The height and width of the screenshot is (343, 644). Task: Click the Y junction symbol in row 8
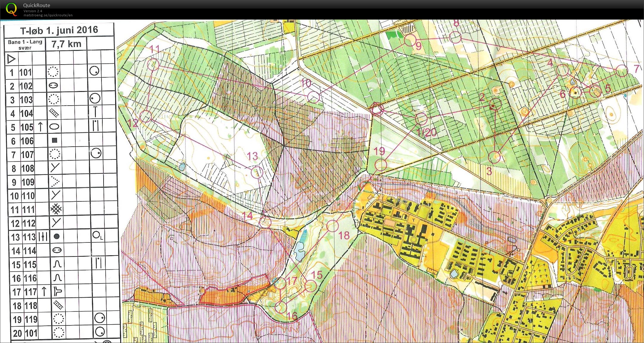[x=55, y=168]
